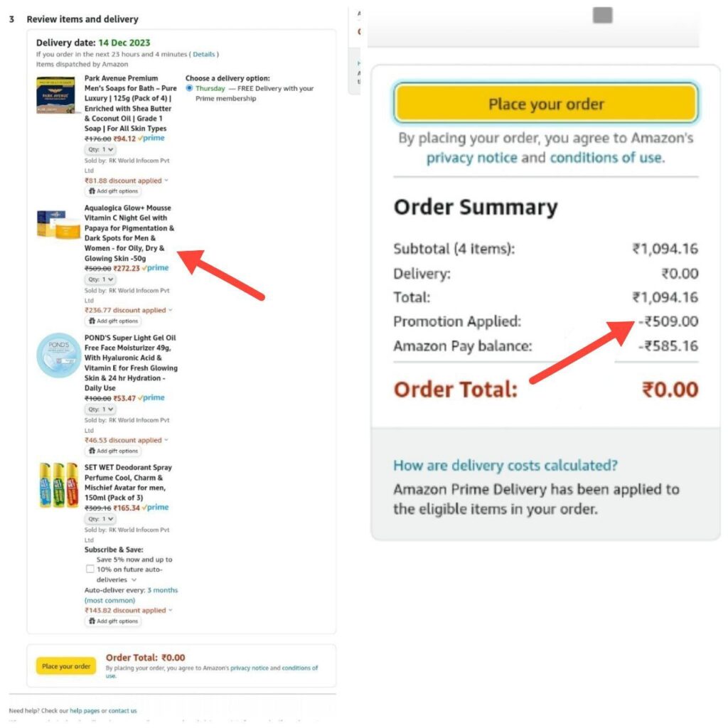The image size is (728, 728).
Task: Click prime badge next to ₹53.47
Action: pos(152,397)
